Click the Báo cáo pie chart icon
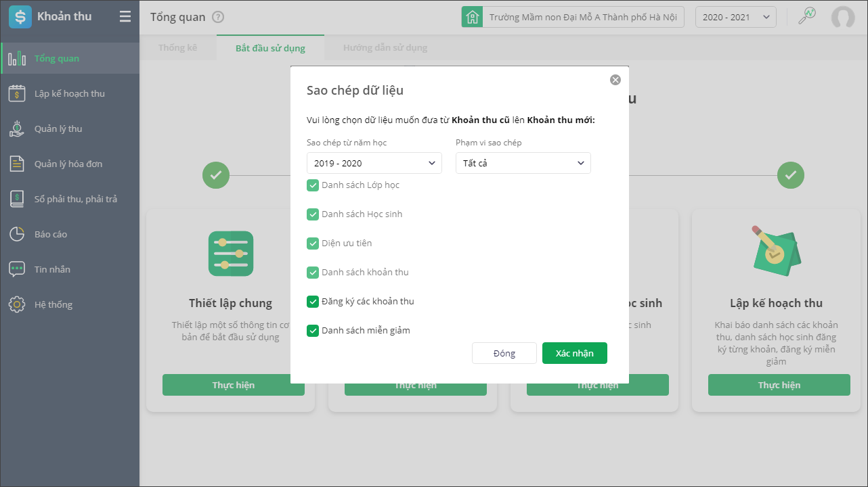The height and width of the screenshot is (487, 868). pos(17,234)
